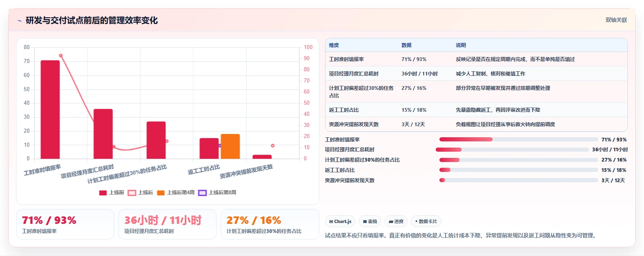Click the purple 第8周 point at 返工工时占比

pos(219,146)
